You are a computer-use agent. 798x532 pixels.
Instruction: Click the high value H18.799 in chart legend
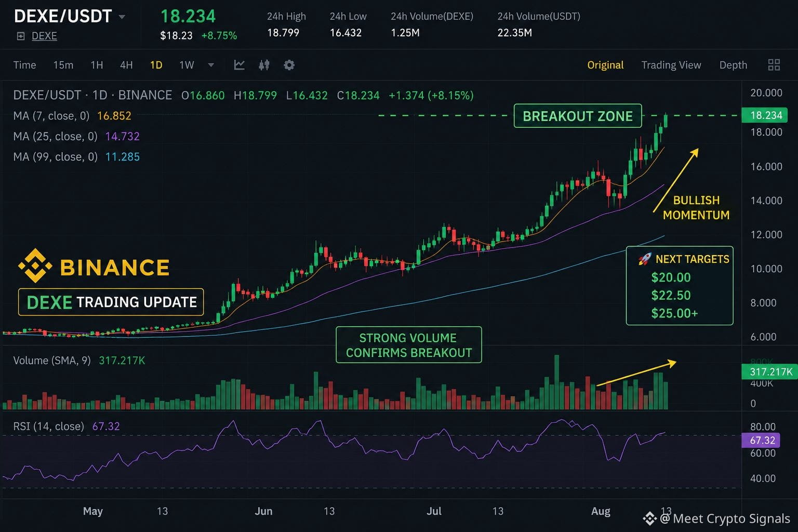tap(255, 96)
